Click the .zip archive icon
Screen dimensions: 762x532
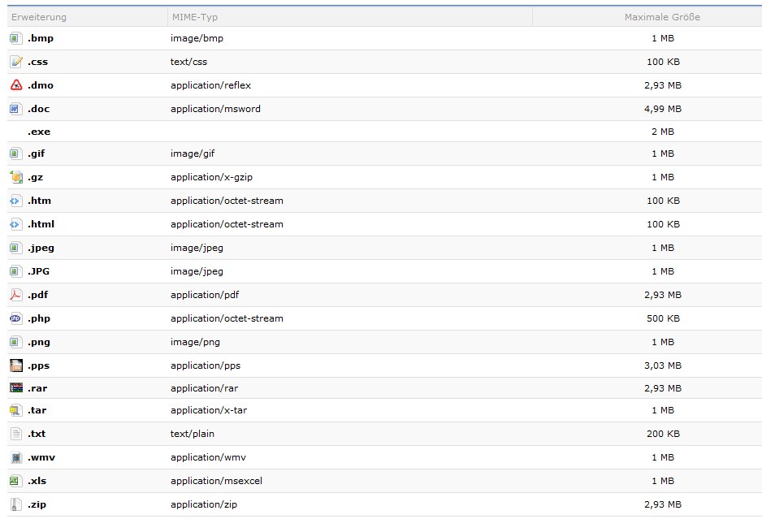pyautogui.click(x=15, y=504)
